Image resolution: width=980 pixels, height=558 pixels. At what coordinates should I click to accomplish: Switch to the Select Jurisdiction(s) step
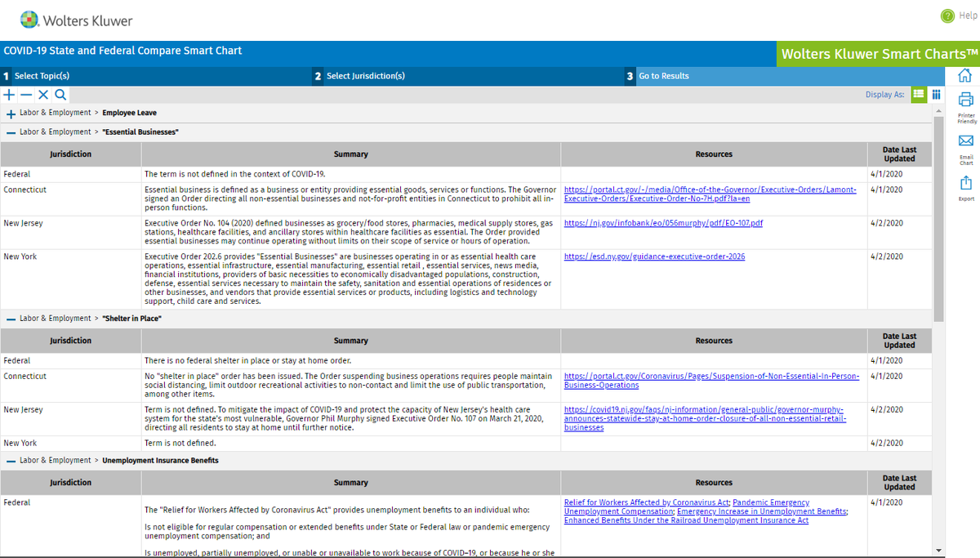tap(367, 75)
